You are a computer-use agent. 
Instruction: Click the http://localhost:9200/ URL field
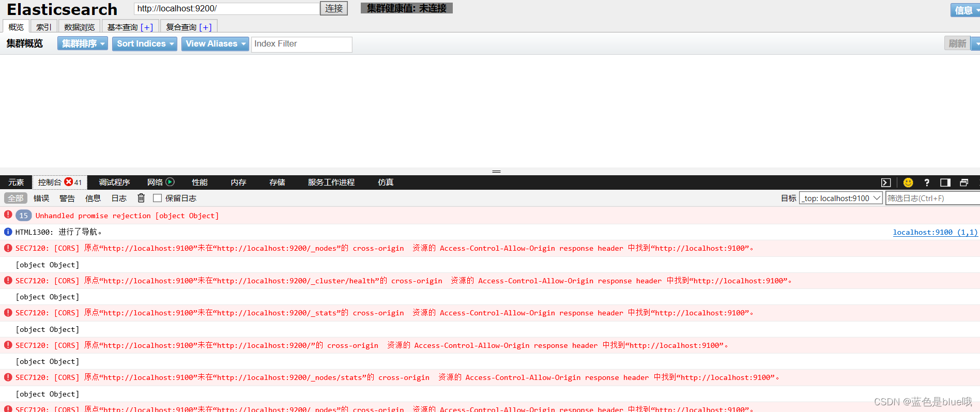pos(227,8)
